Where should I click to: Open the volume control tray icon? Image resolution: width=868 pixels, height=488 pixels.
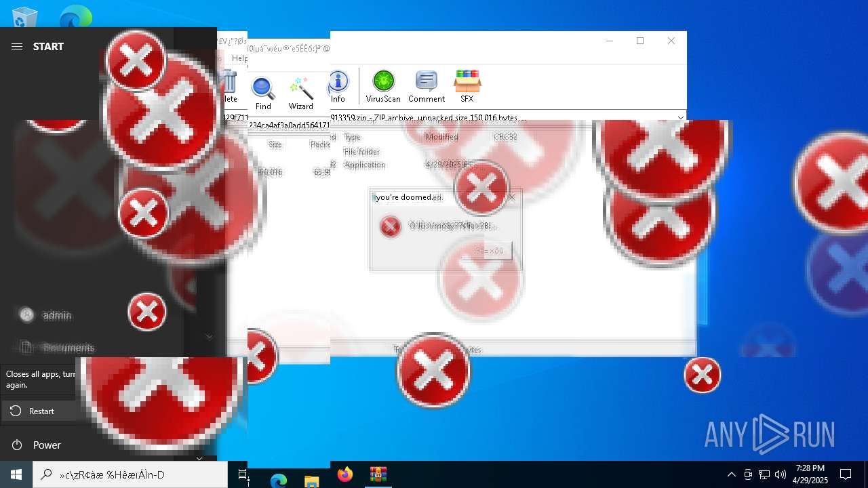click(x=780, y=474)
